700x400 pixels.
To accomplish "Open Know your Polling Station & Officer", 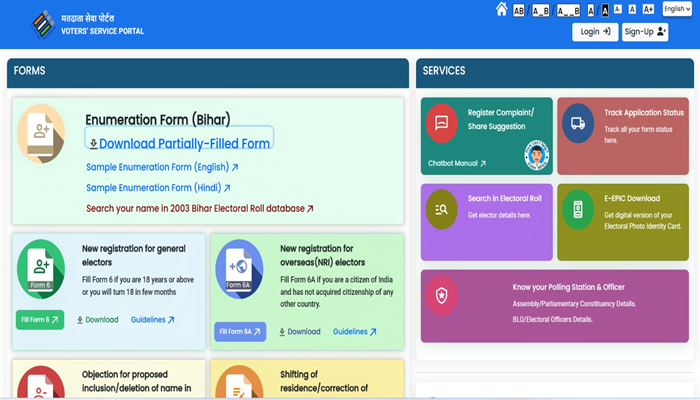I will click(555, 306).
